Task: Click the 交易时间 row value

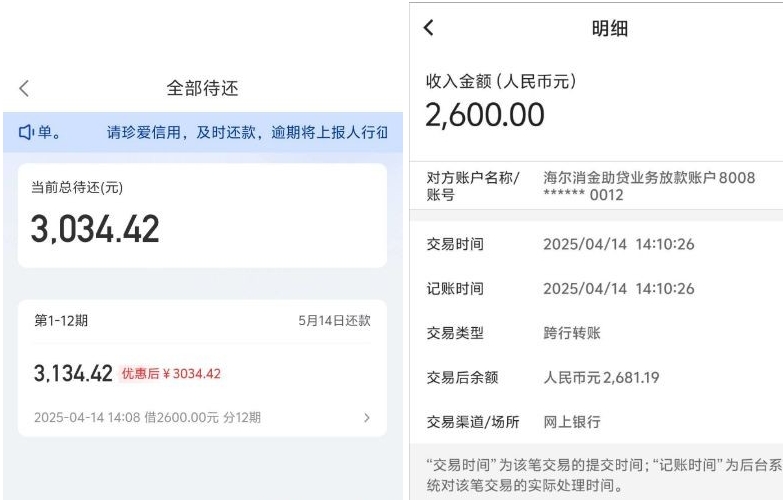Action: point(620,244)
